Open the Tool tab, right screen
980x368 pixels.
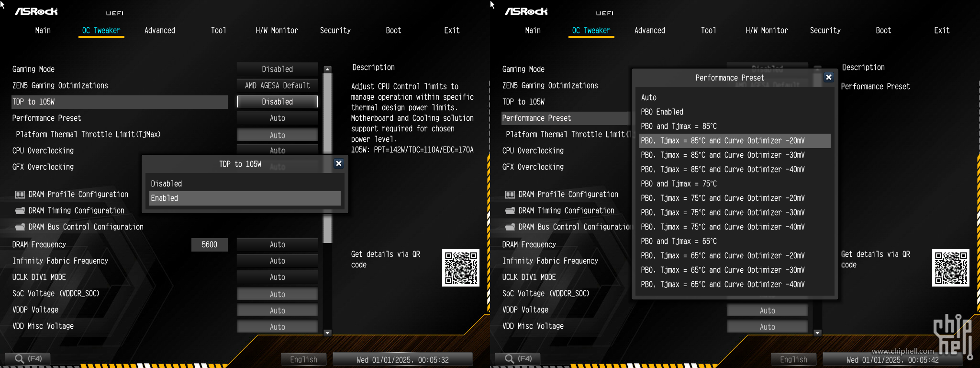709,30
